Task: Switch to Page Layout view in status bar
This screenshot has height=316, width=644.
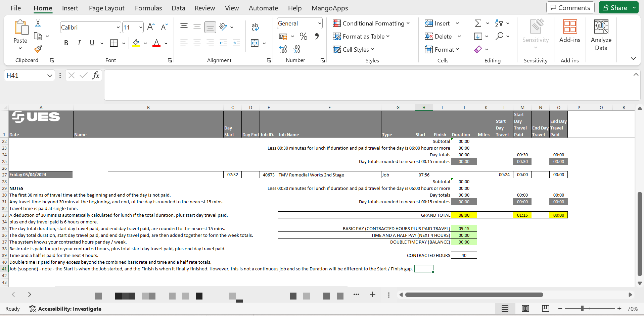Action: click(x=525, y=308)
